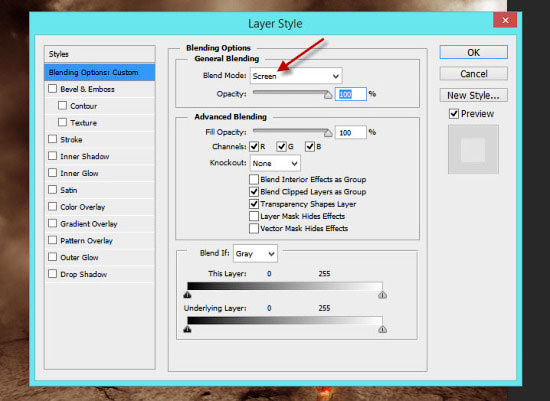Enable the Bevel & Emboss checkbox

coord(53,88)
